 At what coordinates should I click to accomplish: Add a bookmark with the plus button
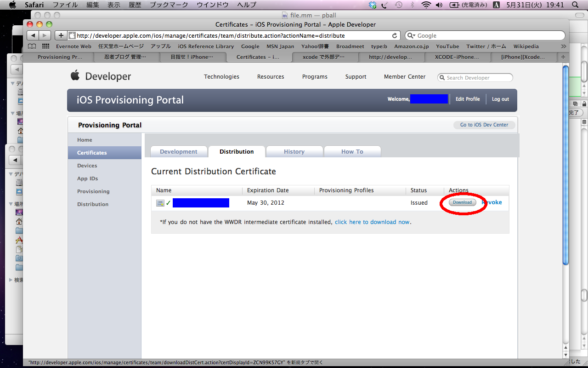(x=61, y=35)
